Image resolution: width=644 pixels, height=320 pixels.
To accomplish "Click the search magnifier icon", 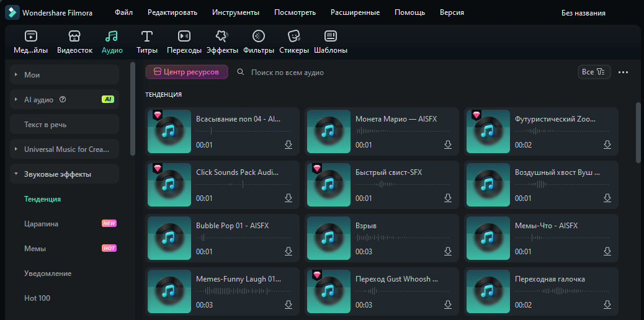I will click(x=241, y=73).
